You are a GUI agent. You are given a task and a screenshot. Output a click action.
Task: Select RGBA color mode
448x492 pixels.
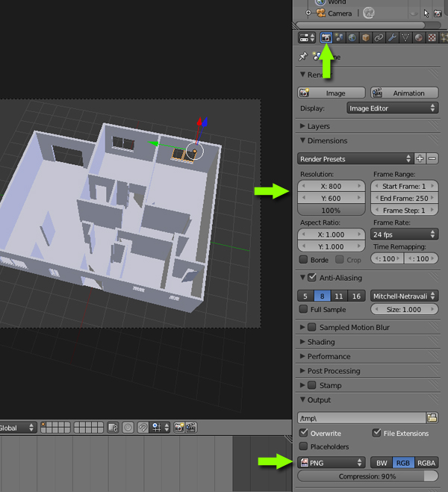pyautogui.click(x=426, y=463)
